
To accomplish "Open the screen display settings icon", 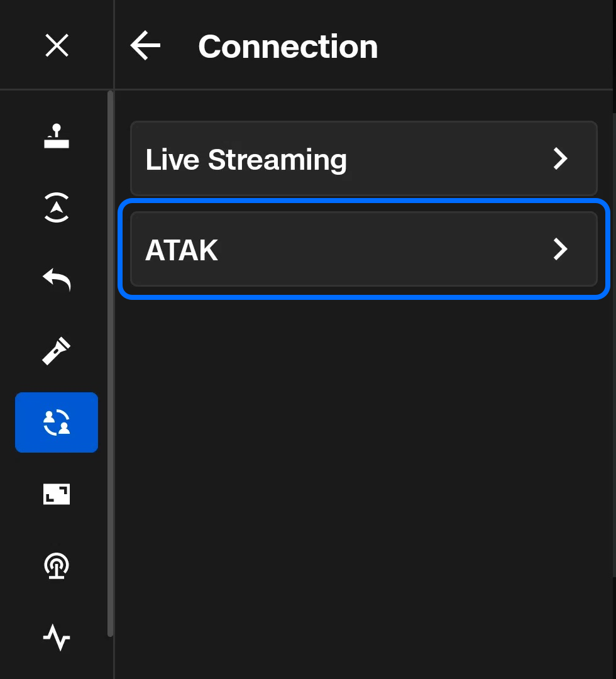I will coord(57,494).
